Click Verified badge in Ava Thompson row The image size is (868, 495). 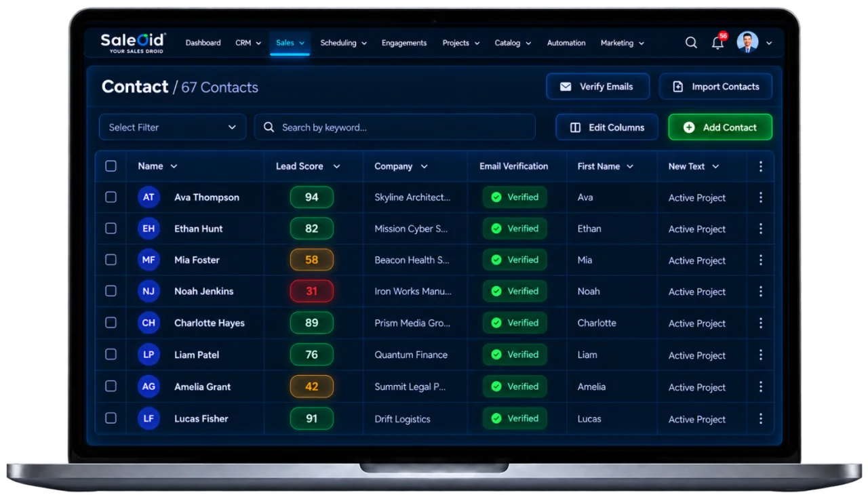click(515, 197)
